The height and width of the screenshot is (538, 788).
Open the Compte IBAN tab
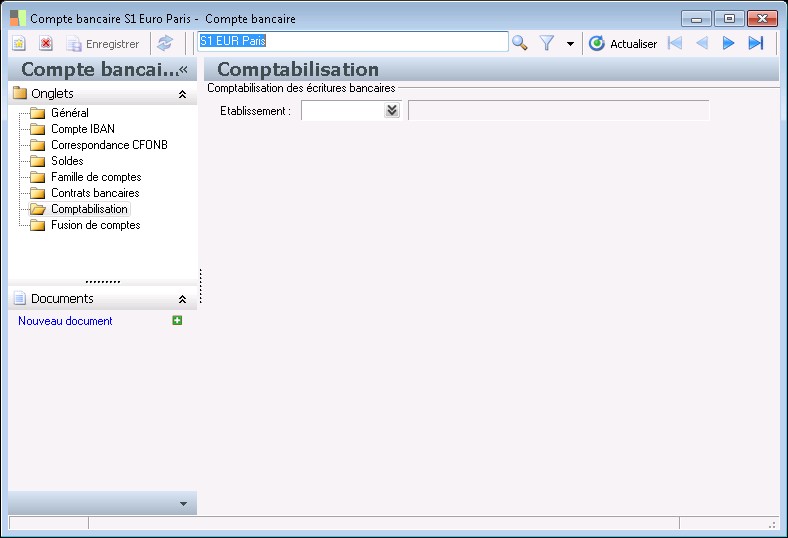(x=83, y=129)
